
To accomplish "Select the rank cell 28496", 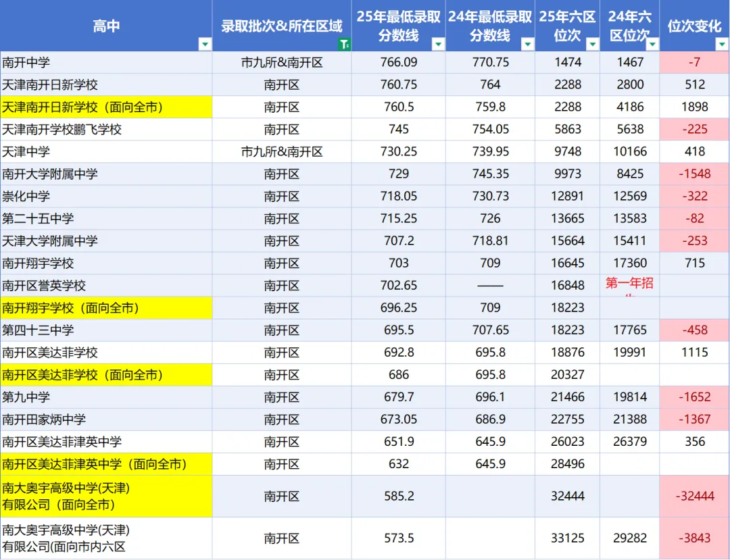I will pyautogui.click(x=568, y=464).
